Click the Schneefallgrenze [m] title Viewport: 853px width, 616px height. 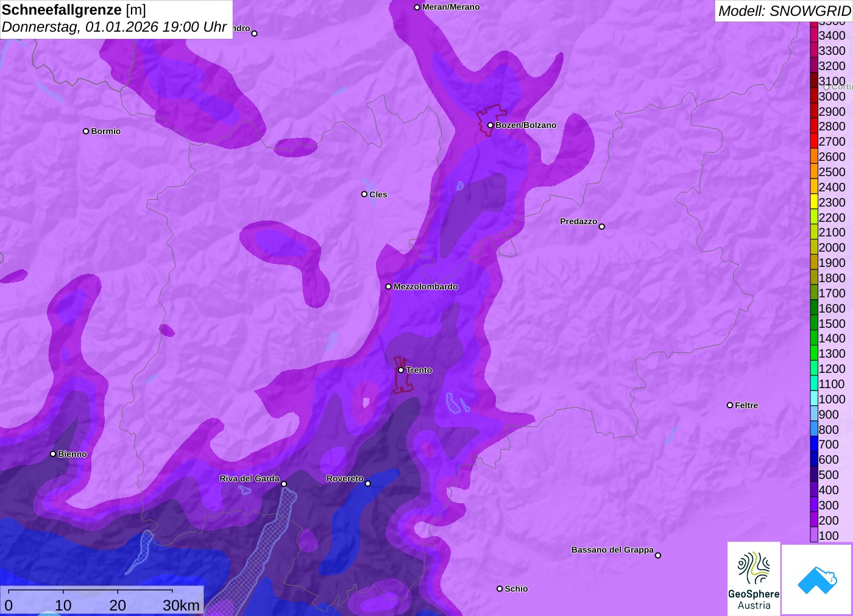click(x=74, y=10)
